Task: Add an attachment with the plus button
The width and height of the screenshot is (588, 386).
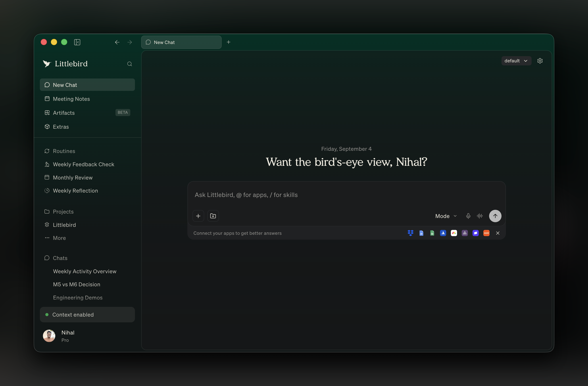Action: point(198,216)
